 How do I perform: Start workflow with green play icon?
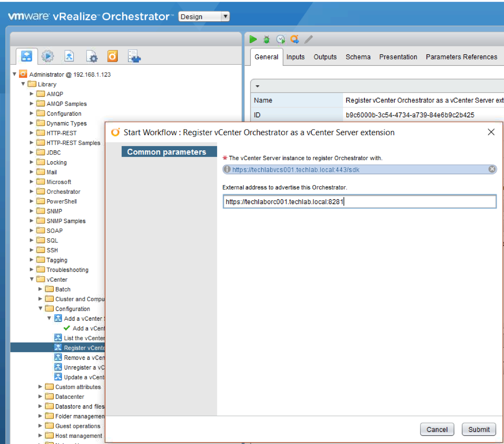click(253, 39)
